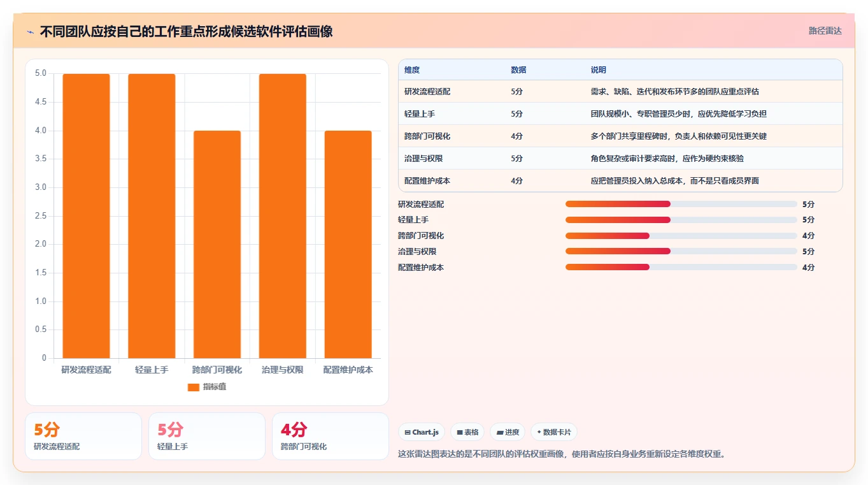Click the 治理与权限 label in the progress list

tap(417, 251)
